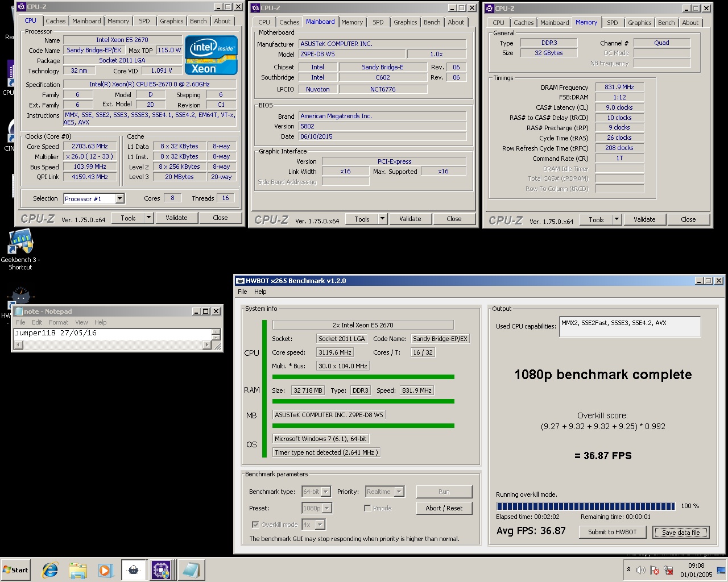This screenshot has width=728, height=582.
Task: Launch Windows Media Player from taskbar
Action: point(105,570)
